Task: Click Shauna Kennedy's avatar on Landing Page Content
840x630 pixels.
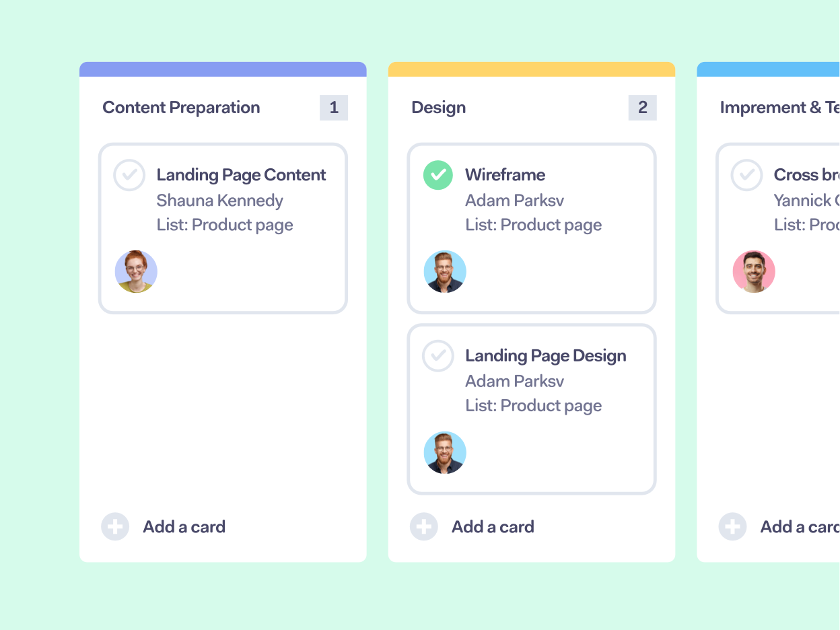Action: (x=136, y=272)
